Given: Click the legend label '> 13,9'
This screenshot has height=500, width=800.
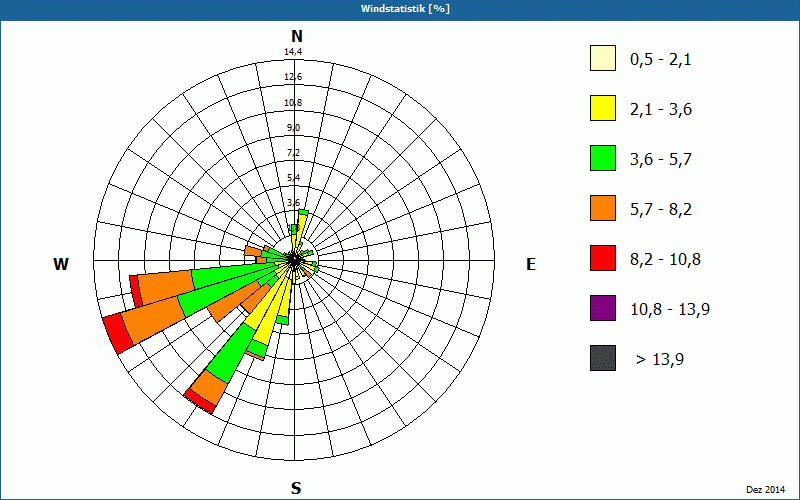Looking at the screenshot, I should [x=660, y=360].
